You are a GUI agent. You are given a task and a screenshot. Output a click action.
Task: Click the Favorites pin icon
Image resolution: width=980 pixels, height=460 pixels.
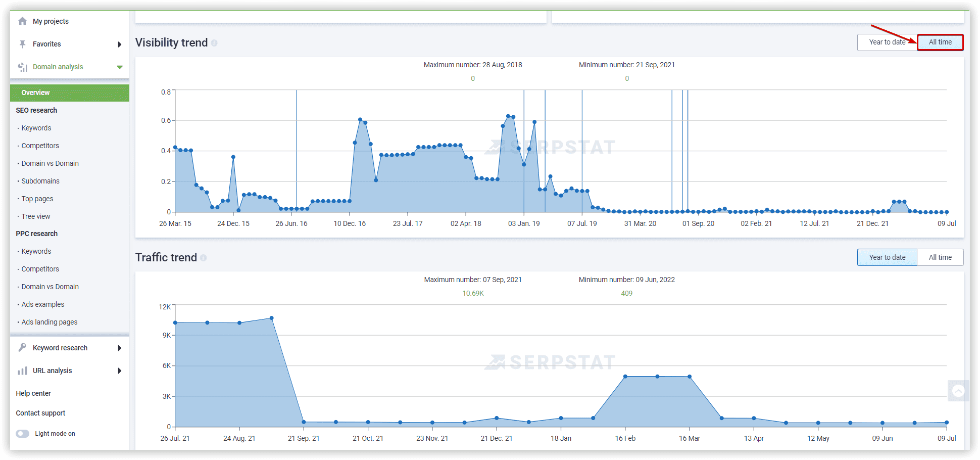point(22,44)
